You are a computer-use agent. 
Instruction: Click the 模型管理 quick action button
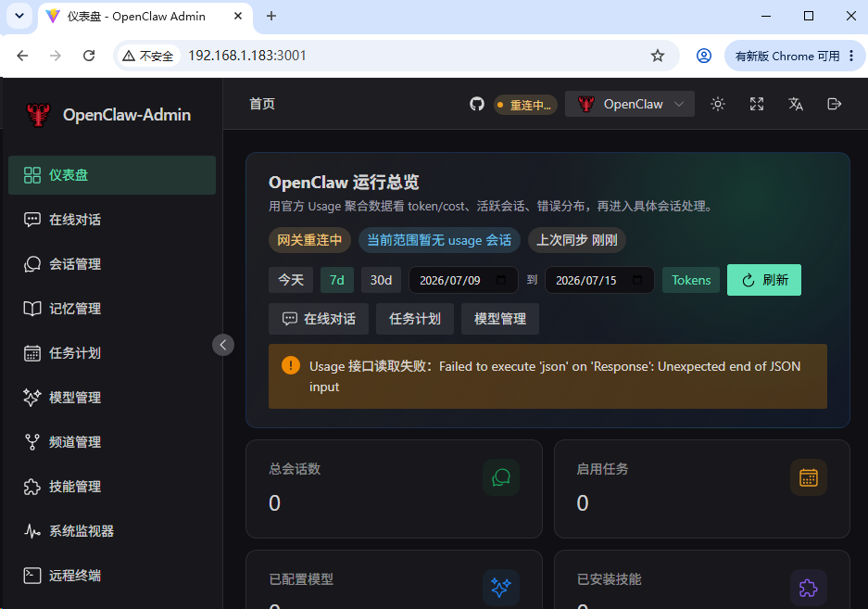pos(500,319)
